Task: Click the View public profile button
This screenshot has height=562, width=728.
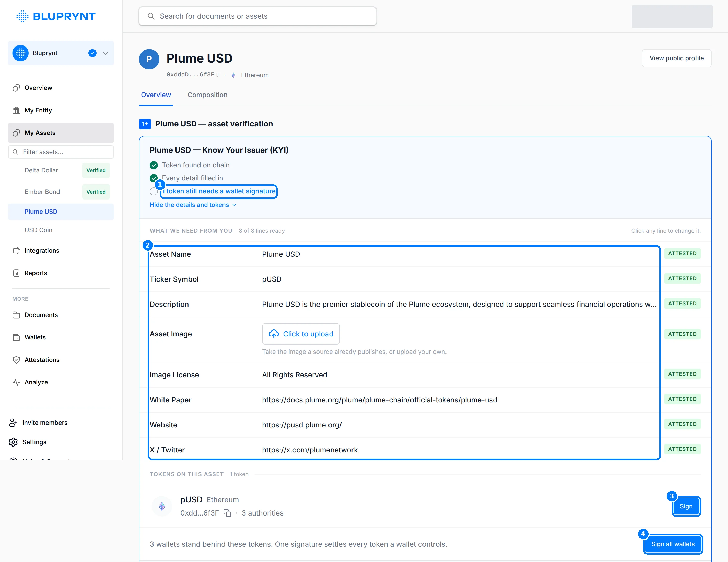Action: pos(677,58)
